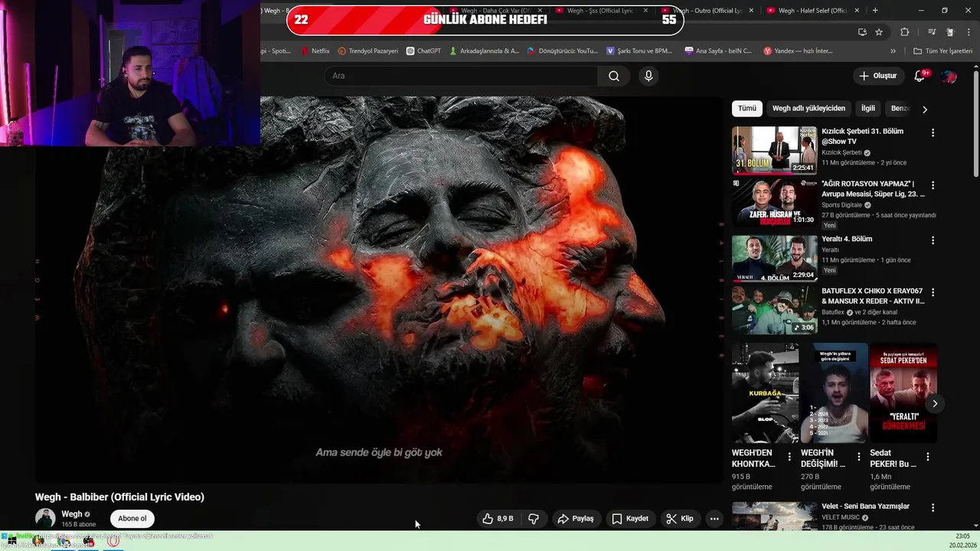Subscribe using the Abone ol button
The height and width of the screenshot is (551, 980).
pyautogui.click(x=132, y=519)
